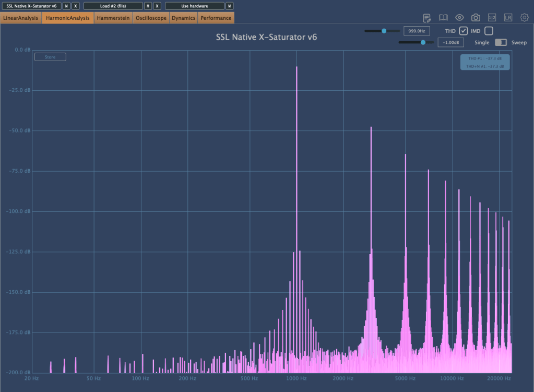Enable the IMD checkbox

(x=489, y=31)
